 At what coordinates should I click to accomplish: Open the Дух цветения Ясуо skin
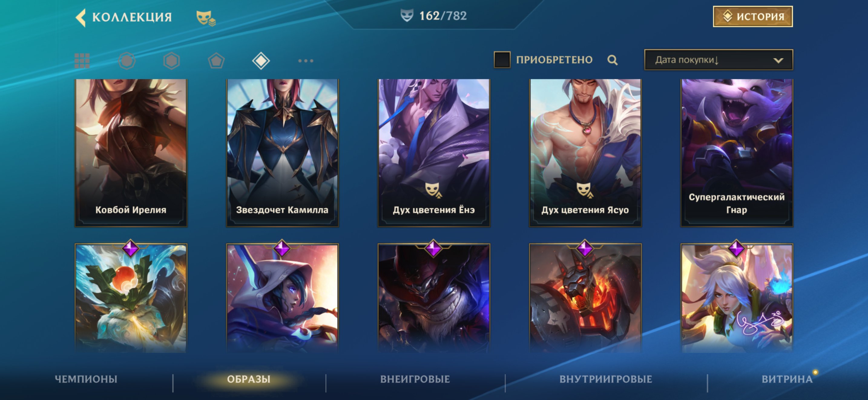585,153
